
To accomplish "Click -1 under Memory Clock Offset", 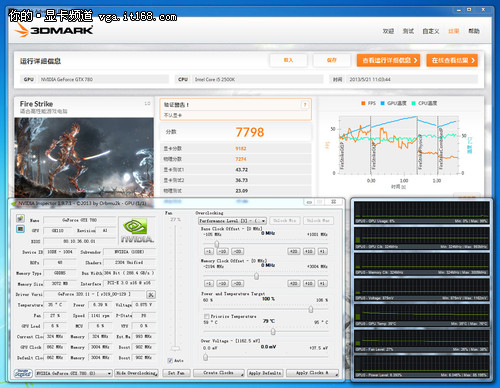I will (209, 283).
